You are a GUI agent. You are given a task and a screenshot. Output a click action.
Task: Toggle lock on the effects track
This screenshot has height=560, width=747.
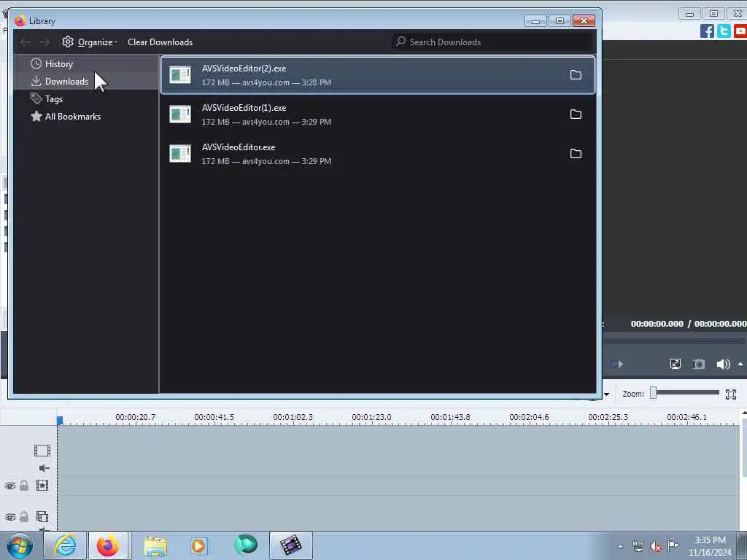coord(24,485)
